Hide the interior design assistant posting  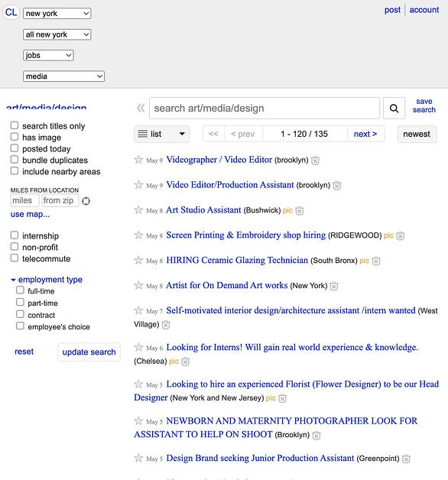pyautogui.click(x=166, y=325)
